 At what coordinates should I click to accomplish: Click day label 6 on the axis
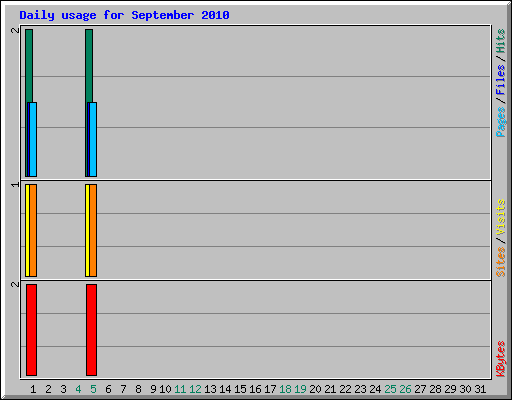[x=108, y=389]
